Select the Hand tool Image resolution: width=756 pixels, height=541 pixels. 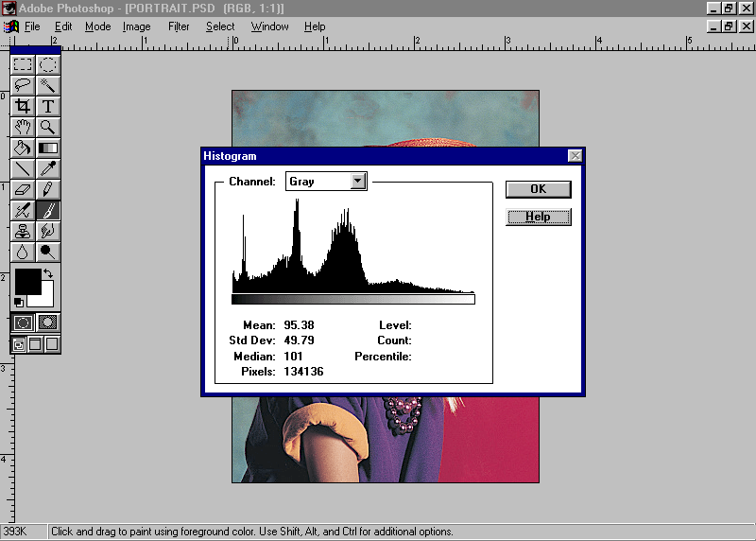click(23, 127)
